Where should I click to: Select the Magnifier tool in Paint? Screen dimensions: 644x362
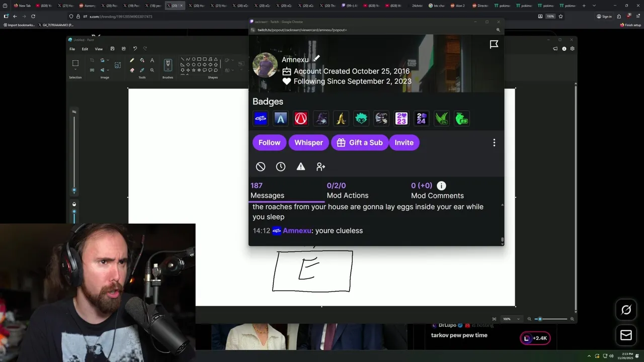pos(152,70)
